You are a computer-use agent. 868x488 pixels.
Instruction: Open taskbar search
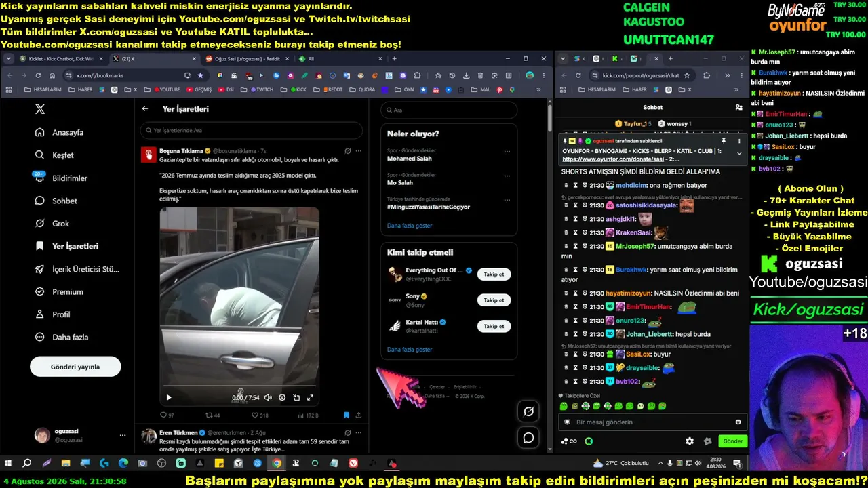point(27,464)
